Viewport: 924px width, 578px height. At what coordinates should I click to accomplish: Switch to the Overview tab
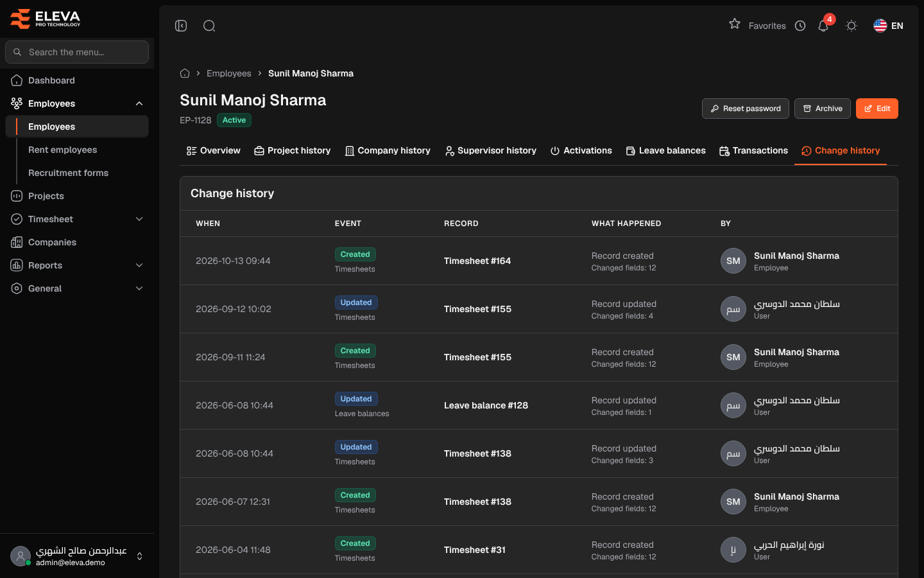[214, 150]
